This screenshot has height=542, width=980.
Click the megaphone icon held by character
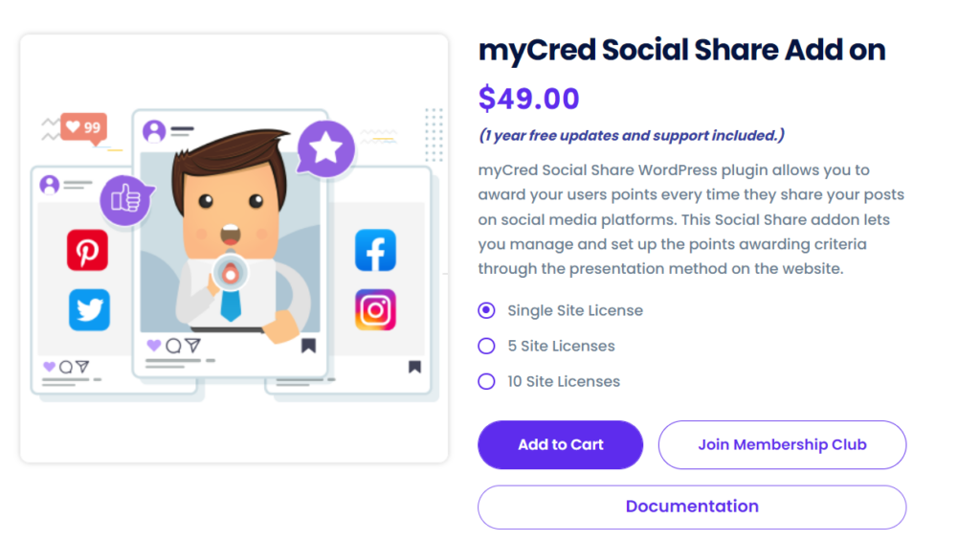[x=230, y=273]
